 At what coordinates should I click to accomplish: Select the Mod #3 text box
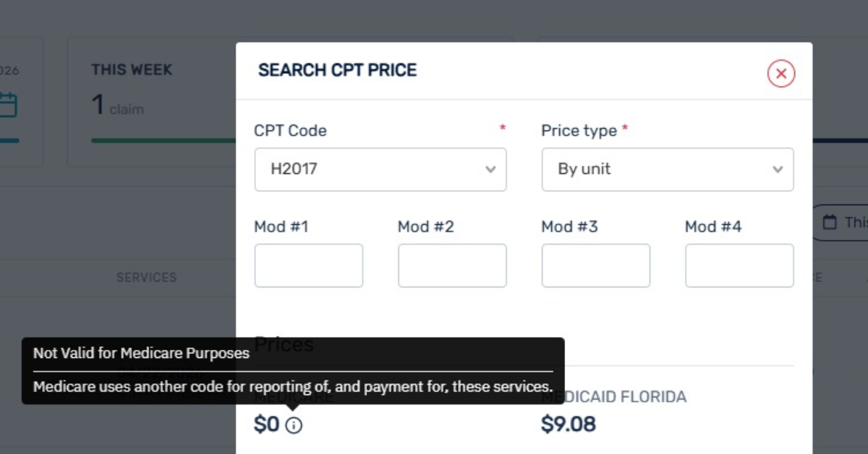pos(596,266)
